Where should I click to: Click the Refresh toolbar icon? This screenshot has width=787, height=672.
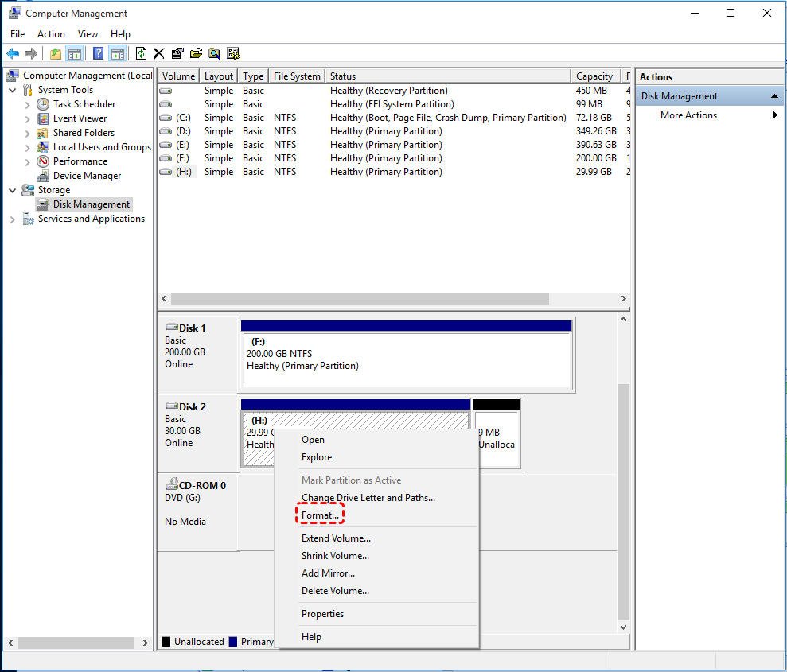pyautogui.click(x=141, y=53)
